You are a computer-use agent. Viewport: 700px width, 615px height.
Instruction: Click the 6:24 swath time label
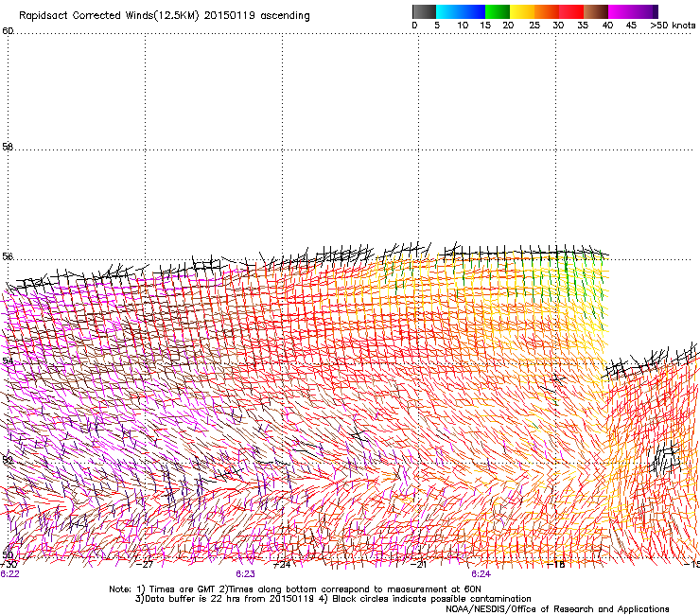(481, 574)
